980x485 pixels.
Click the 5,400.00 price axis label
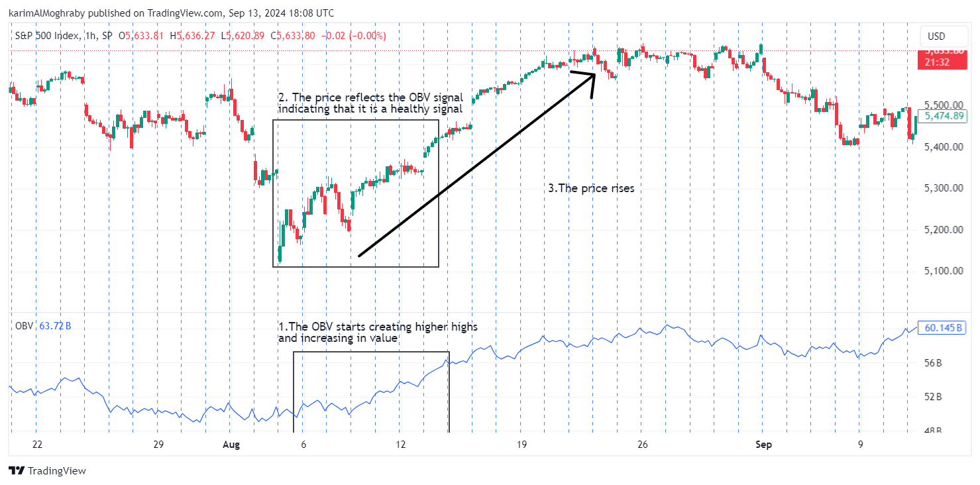pyautogui.click(x=945, y=146)
